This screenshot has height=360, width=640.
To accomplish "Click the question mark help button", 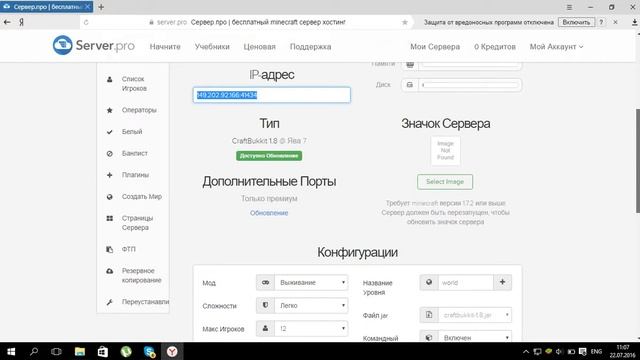I will (601, 22).
